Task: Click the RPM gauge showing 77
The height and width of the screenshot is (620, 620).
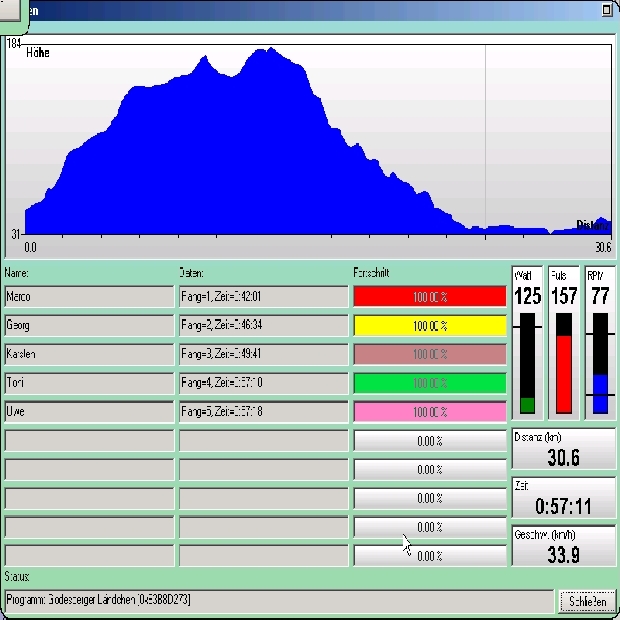Action: (600, 343)
